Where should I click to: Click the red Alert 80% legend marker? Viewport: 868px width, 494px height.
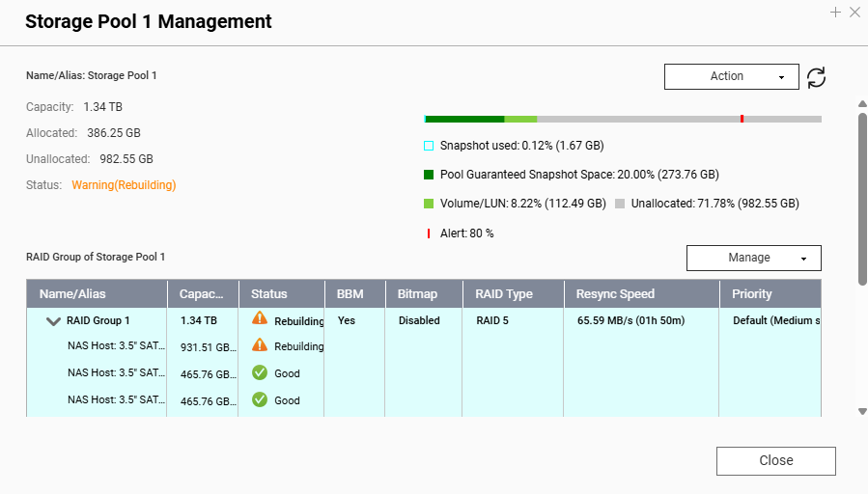(428, 233)
